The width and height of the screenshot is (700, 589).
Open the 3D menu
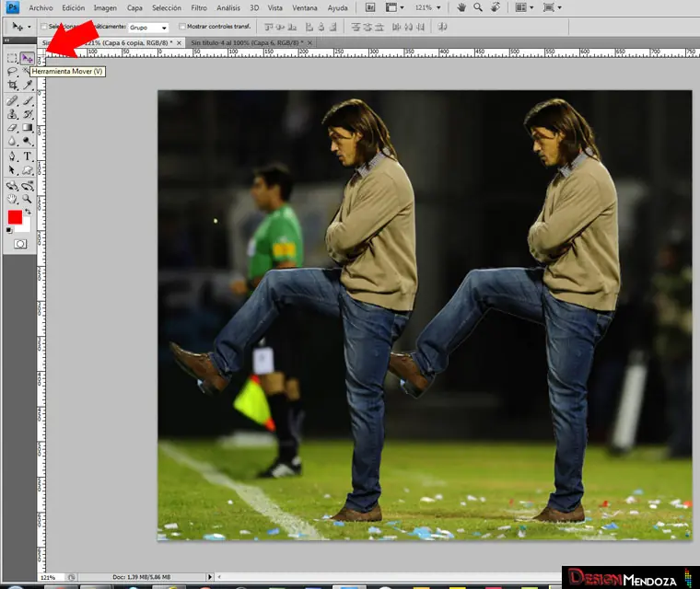[x=254, y=7]
